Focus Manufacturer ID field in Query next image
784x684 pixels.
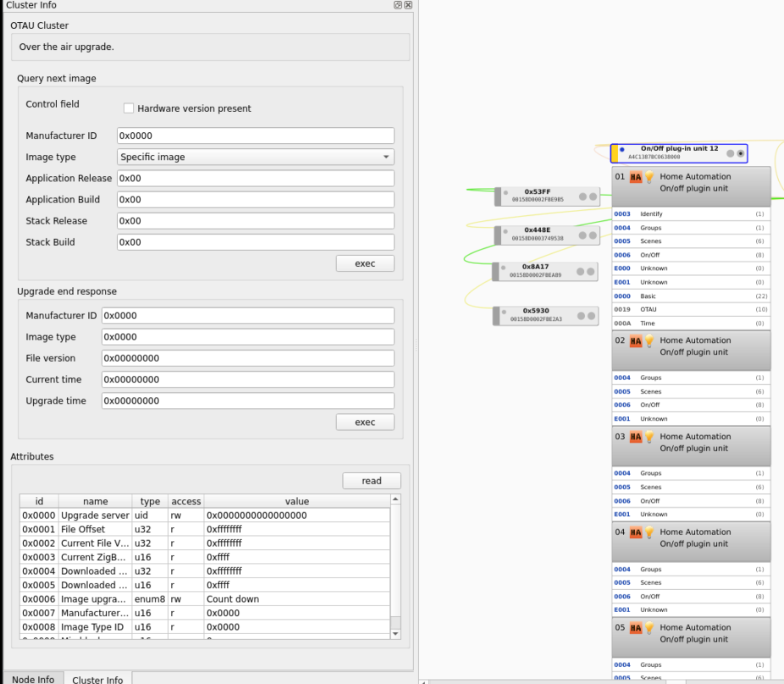256,135
